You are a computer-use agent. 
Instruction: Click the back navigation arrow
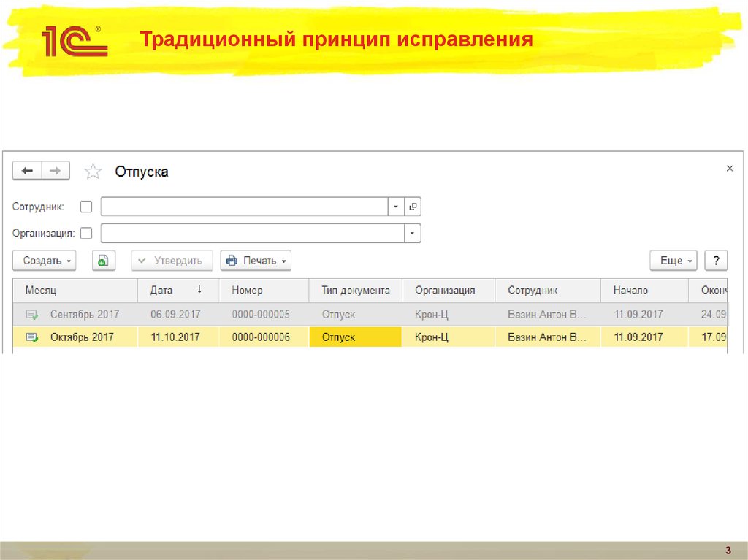(26, 170)
